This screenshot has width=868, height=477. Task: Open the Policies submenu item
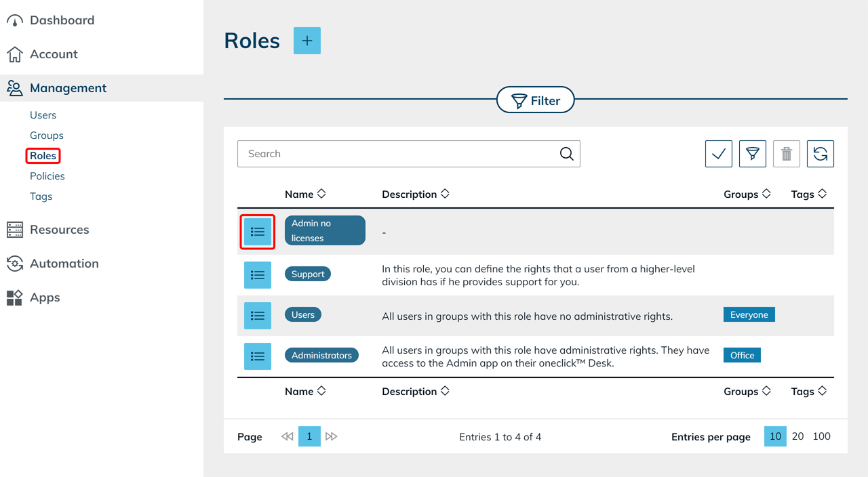pyautogui.click(x=47, y=176)
